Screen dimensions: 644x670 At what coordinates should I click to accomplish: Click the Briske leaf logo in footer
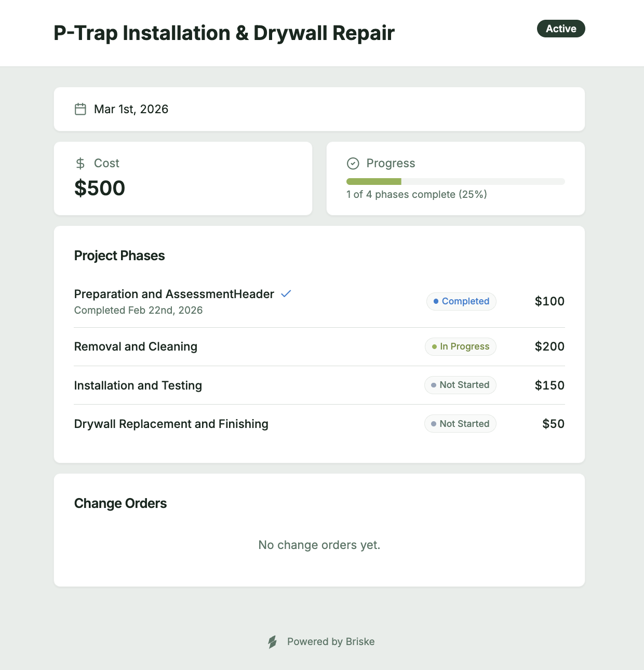[272, 641]
